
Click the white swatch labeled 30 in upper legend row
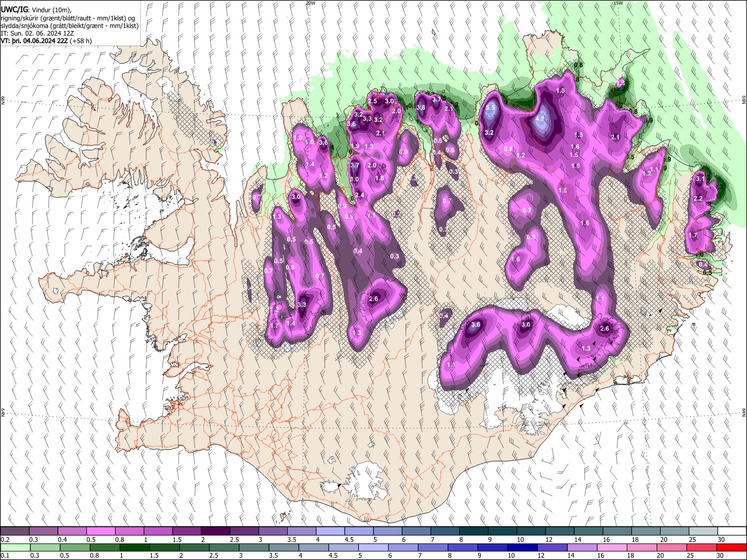coord(732,531)
